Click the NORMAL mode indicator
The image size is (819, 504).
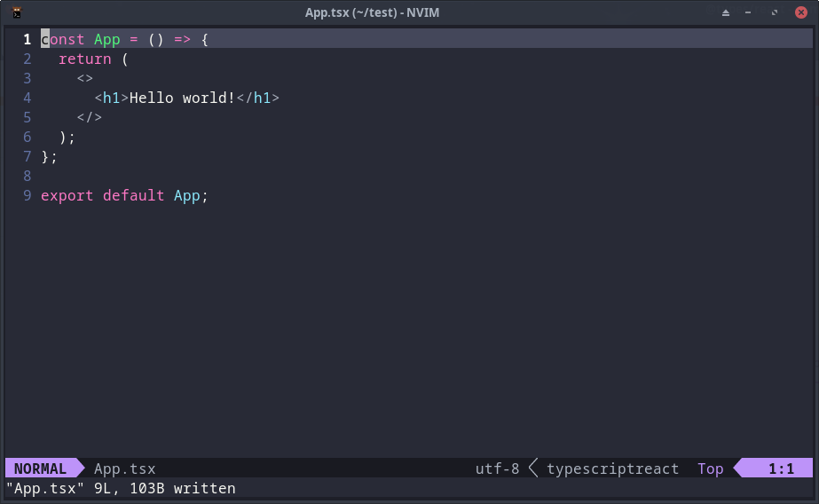tap(40, 469)
